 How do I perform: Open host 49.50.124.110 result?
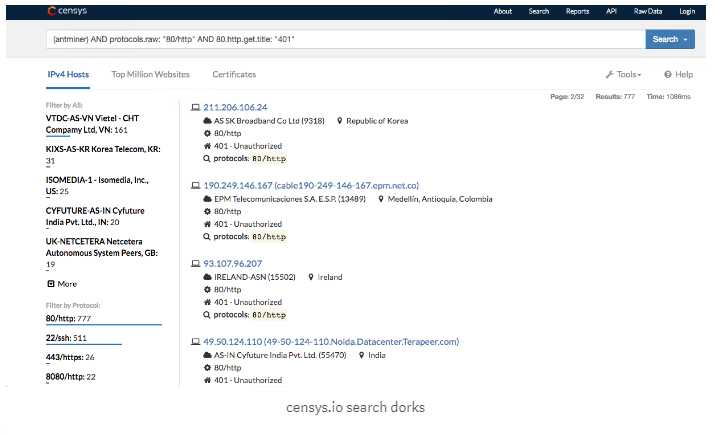click(331, 341)
